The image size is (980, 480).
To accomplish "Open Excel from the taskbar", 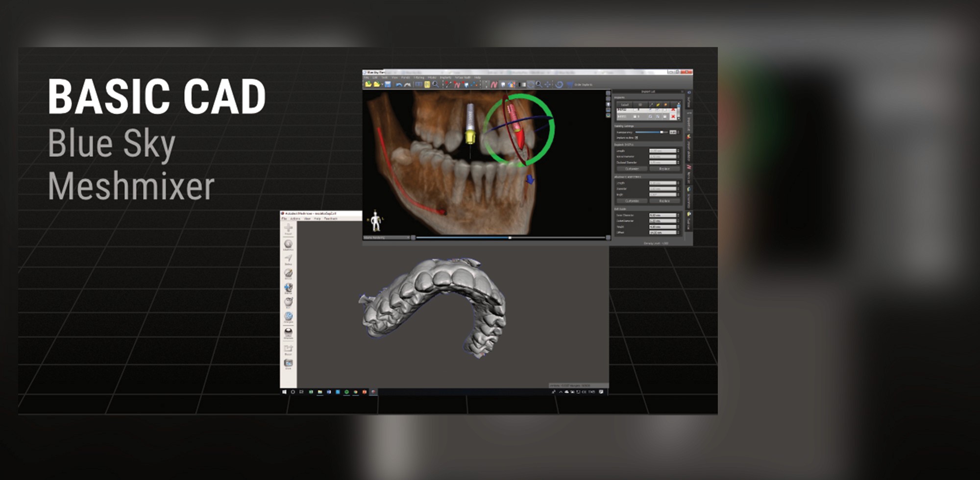I will pos(311,392).
